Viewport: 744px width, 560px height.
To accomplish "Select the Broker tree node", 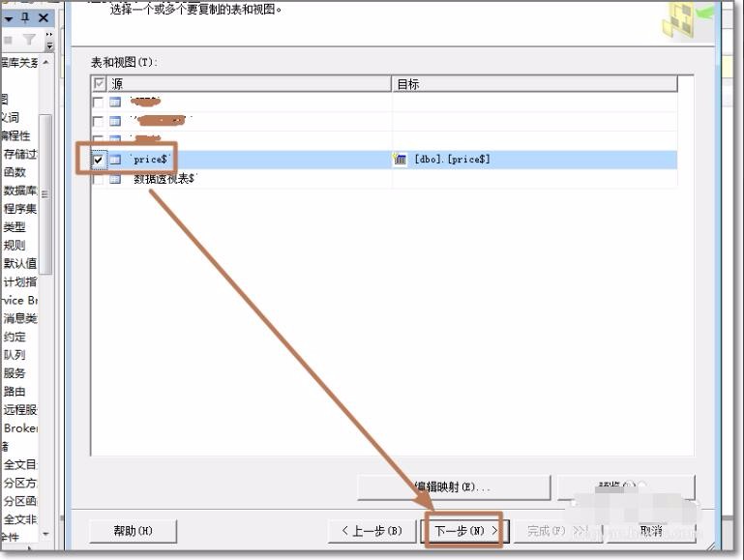I will tap(20, 428).
